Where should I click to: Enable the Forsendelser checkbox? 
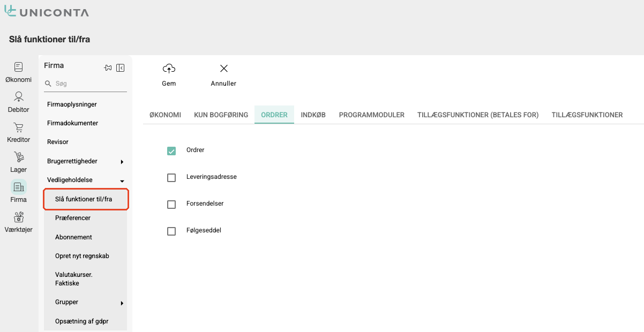(x=171, y=204)
